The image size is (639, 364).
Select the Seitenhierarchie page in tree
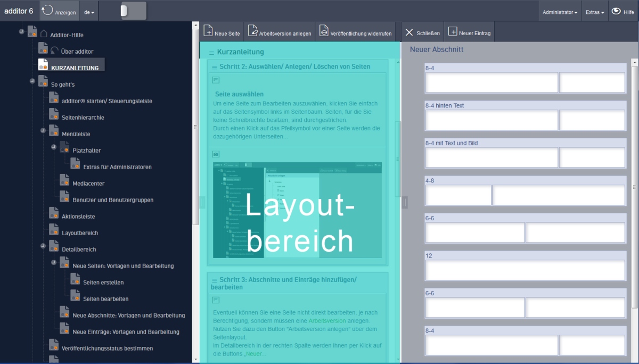83,117
